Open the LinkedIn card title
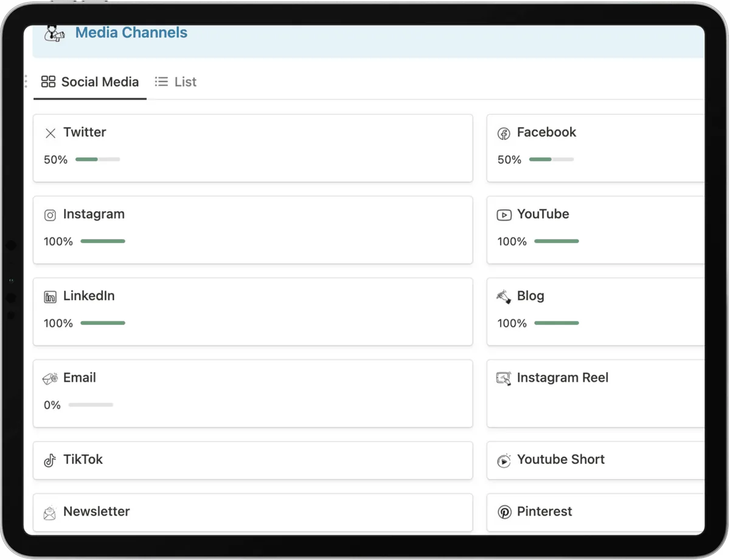The width and height of the screenshot is (730, 560). click(x=89, y=296)
